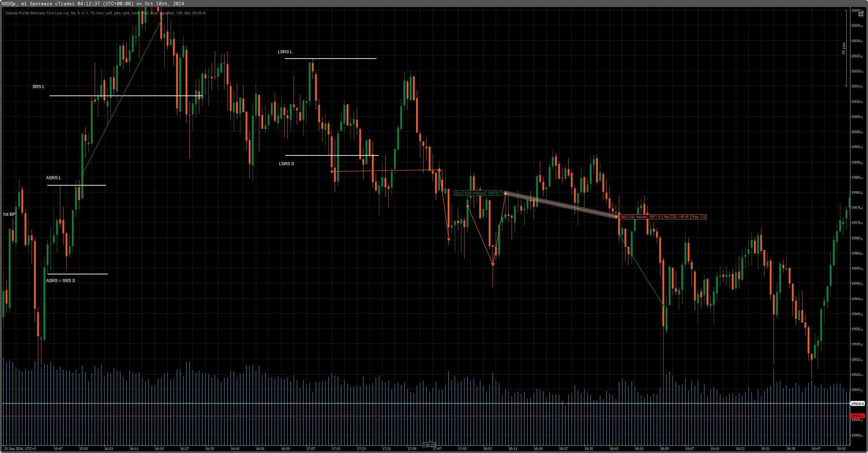This screenshot has width=868, height=453.
Task: Click the open-in-new-window icon
Action: (861, 14)
